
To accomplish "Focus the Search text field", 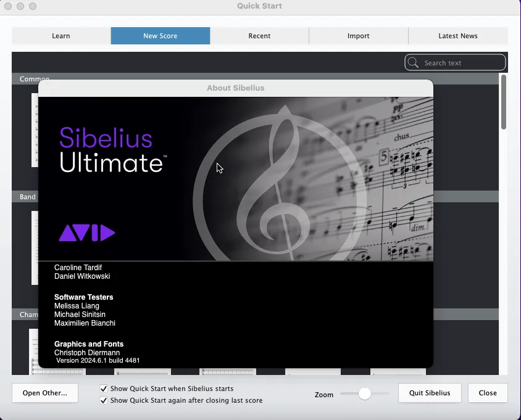I will point(455,62).
